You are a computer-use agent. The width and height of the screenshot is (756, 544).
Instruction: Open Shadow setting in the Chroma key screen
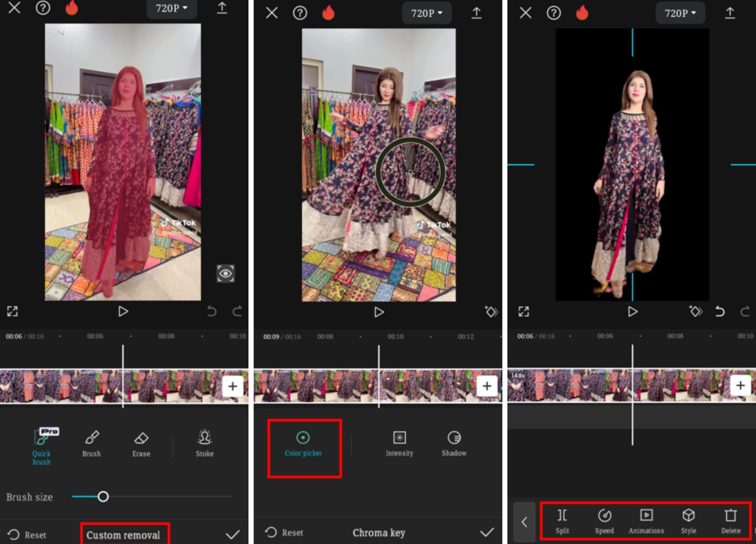pos(454,444)
